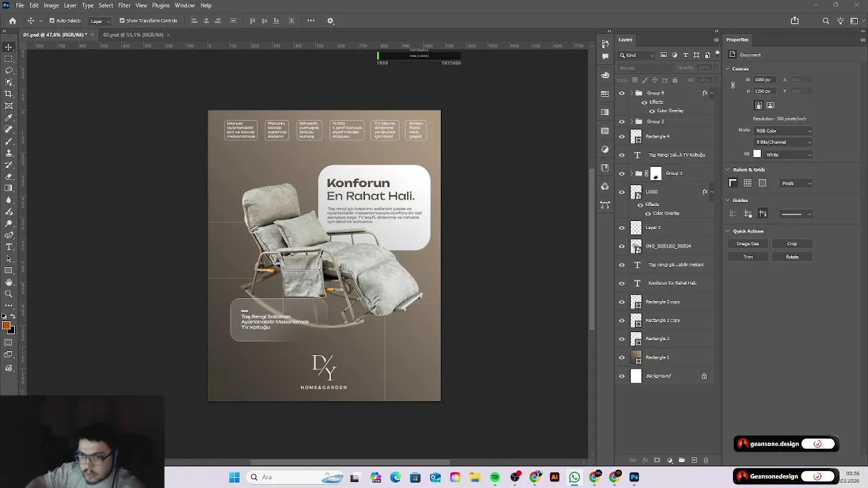Open the Share icon in top bar
The image size is (868, 488).
coord(795,21)
